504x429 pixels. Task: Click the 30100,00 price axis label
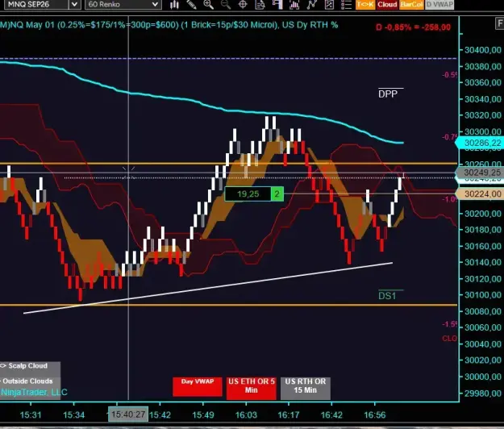(483, 294)
